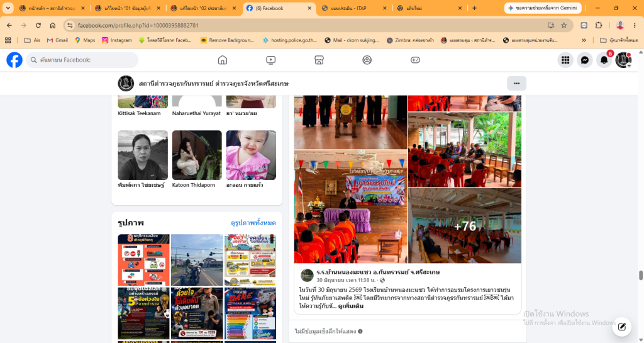Image resolution: width=644 pixels, height=343 pixels.
Task: Open the Facebook Marketplace icon
Action: pos(319,60)
